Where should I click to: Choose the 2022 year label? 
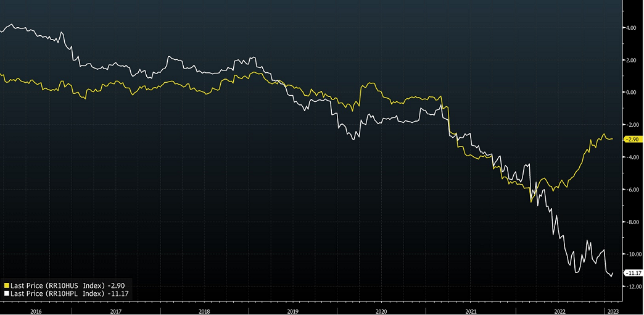click(x=560, y=311)
